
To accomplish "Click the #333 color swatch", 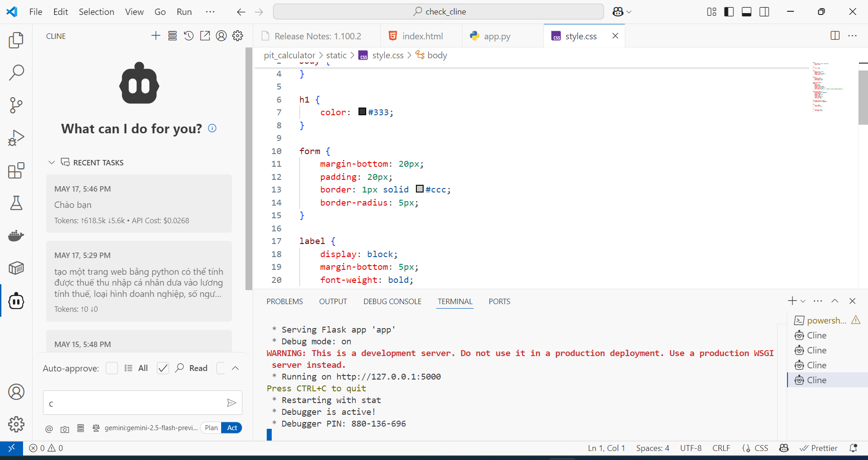I will 362,112.
